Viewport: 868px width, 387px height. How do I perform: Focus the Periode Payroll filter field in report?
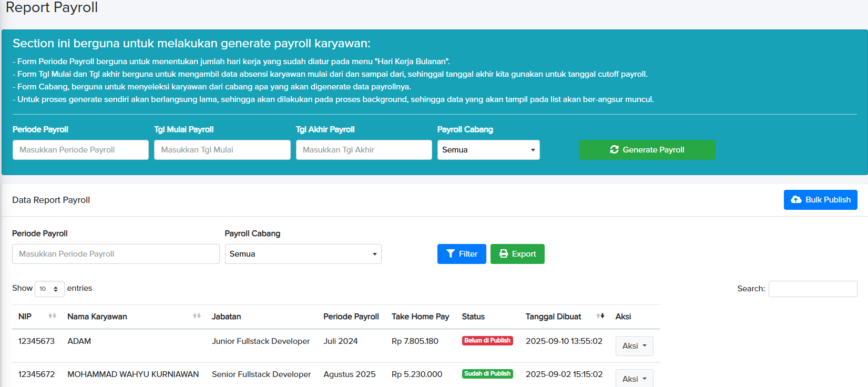pos(116,254)
